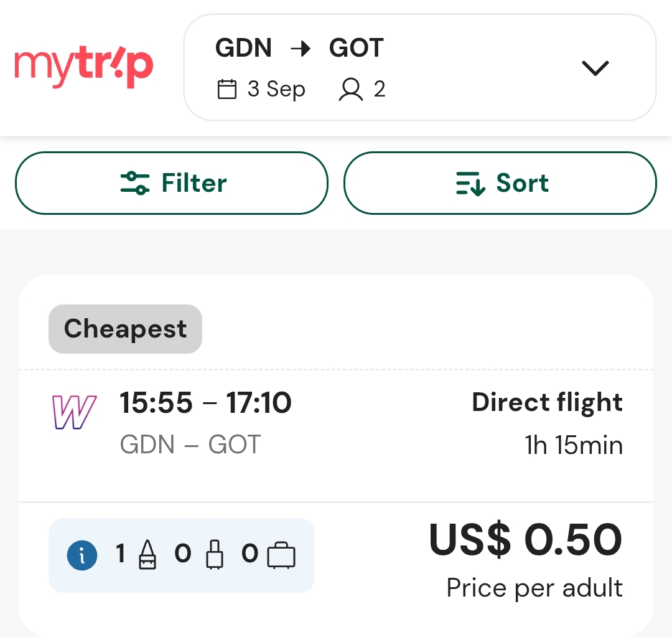Click the 3 Sep date text

pos(276,89)
